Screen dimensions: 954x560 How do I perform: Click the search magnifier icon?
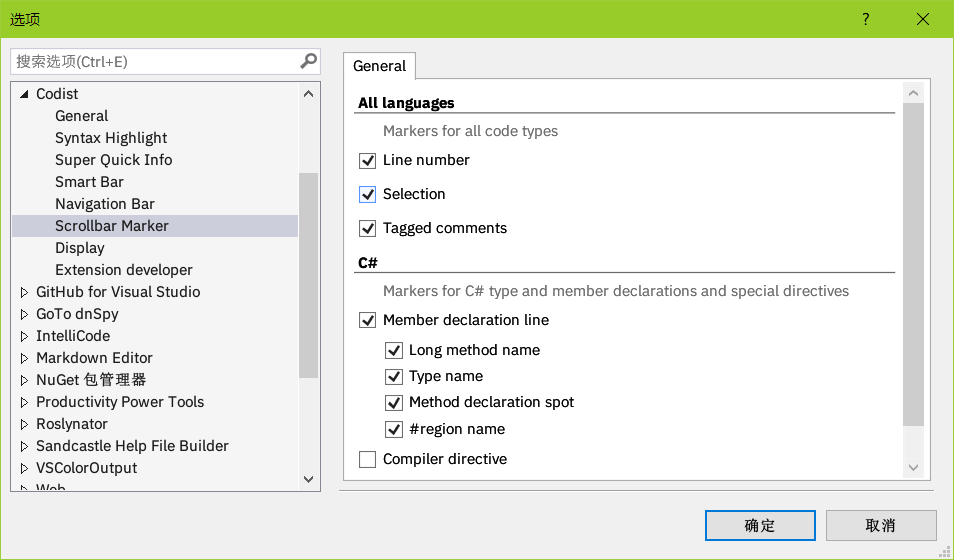[x=308, y=61]
